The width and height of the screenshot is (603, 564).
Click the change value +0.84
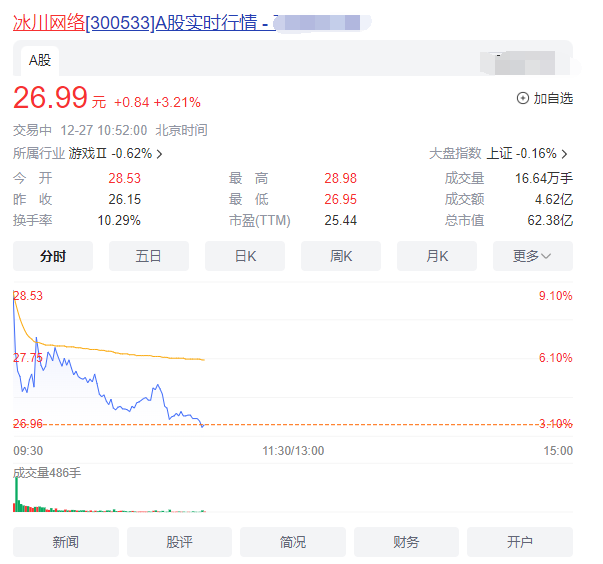[x=132, y=103]
